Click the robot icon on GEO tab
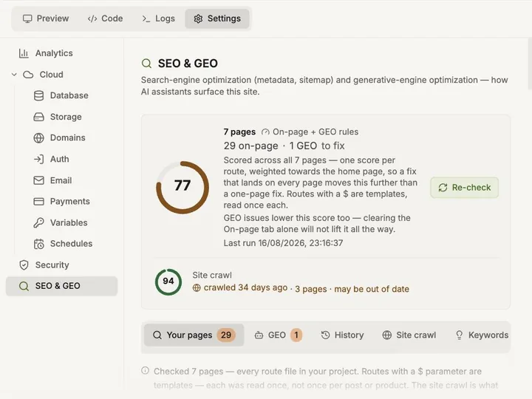Image resolution: width=532 pixels, height=399 pixels. [259, 335]
